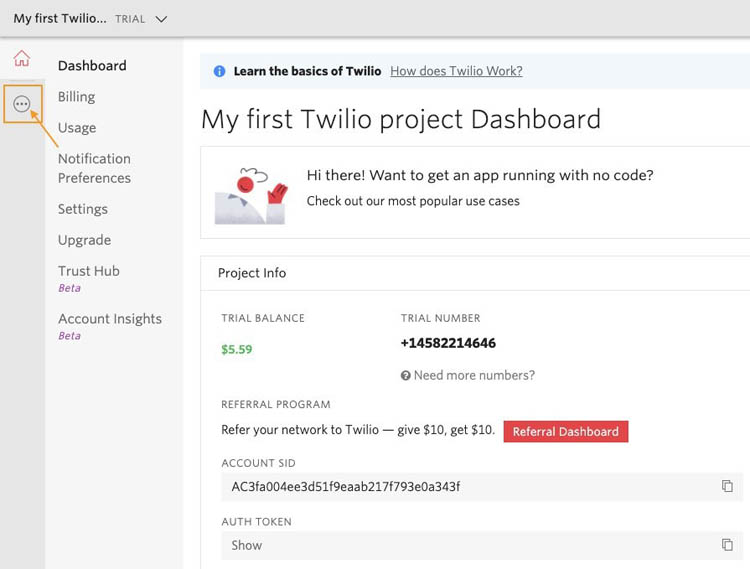
Task: Click Learn the basics of Twilio text
Action: point(308,71)
